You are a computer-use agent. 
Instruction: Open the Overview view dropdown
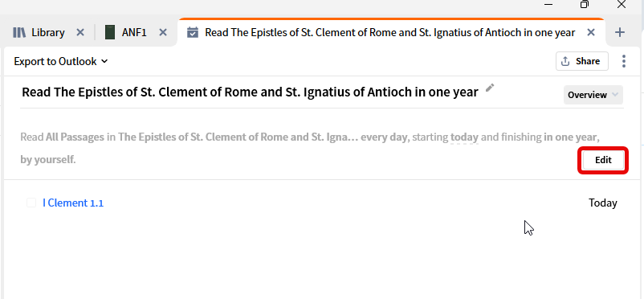593,95
